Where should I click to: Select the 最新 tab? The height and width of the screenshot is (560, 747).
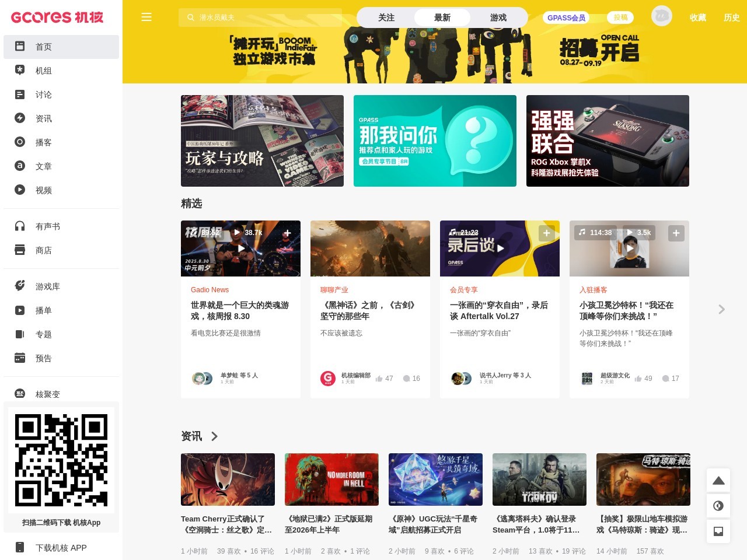pyautogui.click(x=442, y=17)
